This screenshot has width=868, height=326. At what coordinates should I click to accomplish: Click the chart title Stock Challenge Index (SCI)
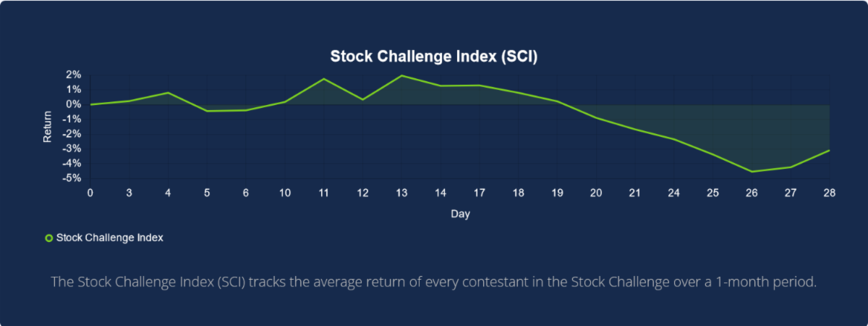(x=434, y=57)
